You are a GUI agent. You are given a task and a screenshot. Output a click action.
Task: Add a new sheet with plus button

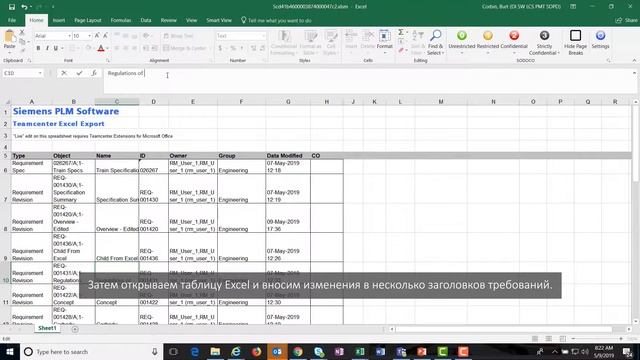75,329
